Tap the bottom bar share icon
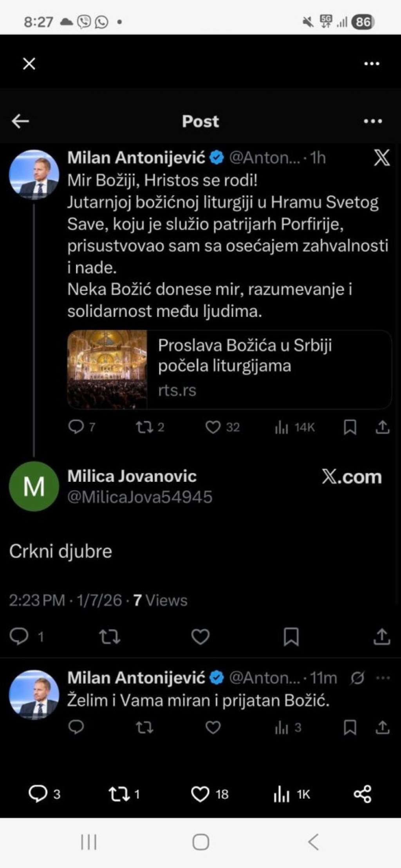 [362, 794]
